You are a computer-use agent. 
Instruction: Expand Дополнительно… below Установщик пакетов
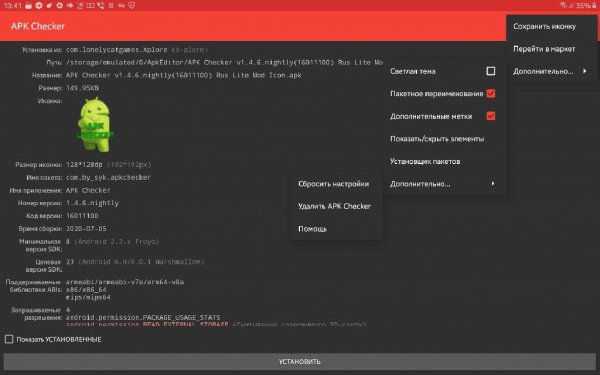pyautogui.click(x=444, y=184)
